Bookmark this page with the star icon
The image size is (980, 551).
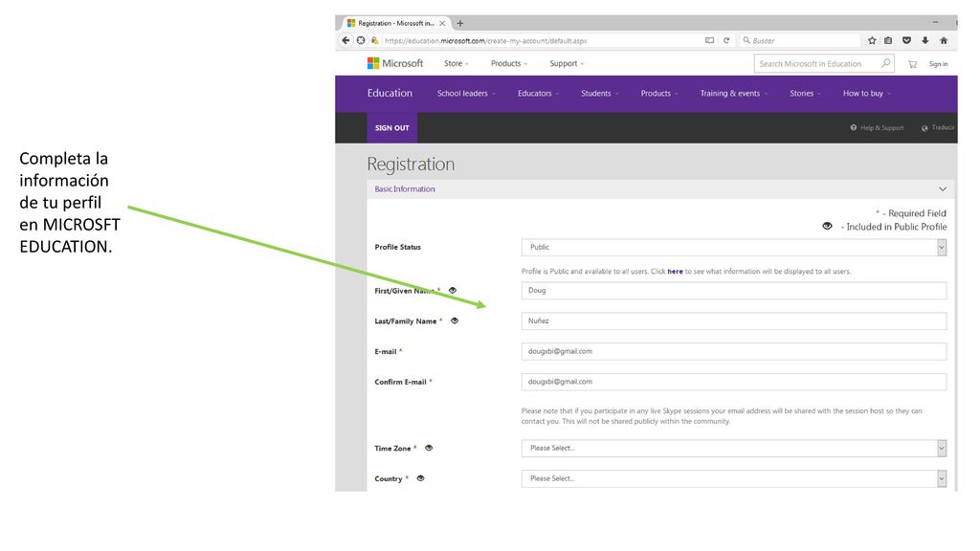point(872,40)
